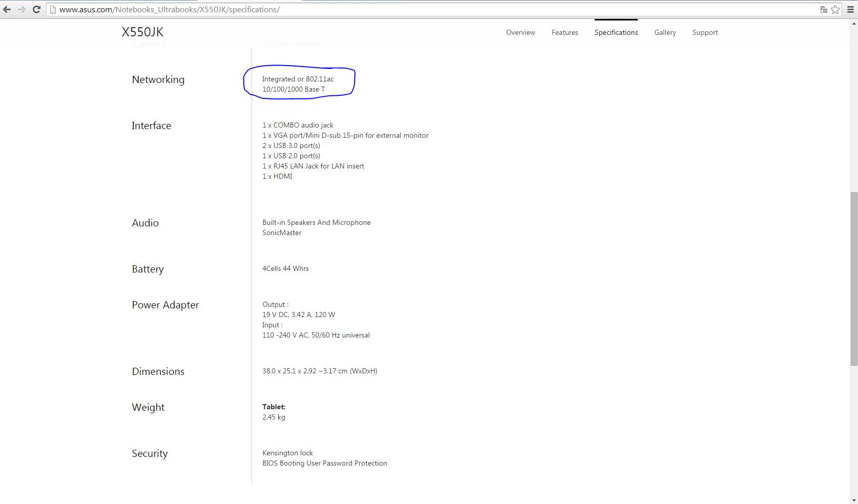Click the 'SonicMaster' text
Image resolution: width=858 pixels, height=504 pixels.
(282, 233)
